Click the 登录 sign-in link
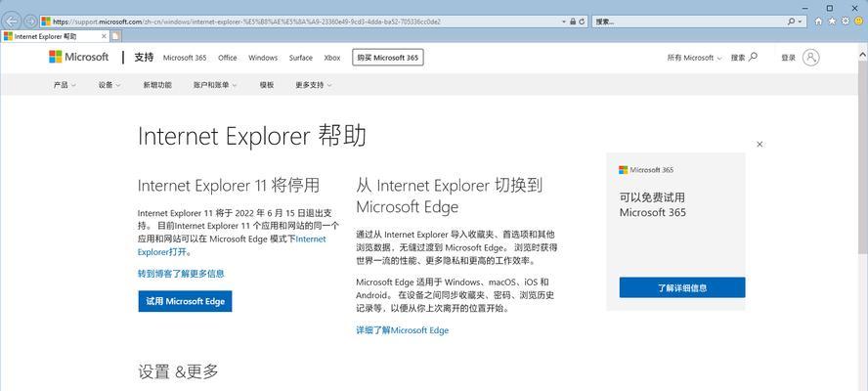The image size is (868, 391). pyautogui.click(x=788, y=58)
